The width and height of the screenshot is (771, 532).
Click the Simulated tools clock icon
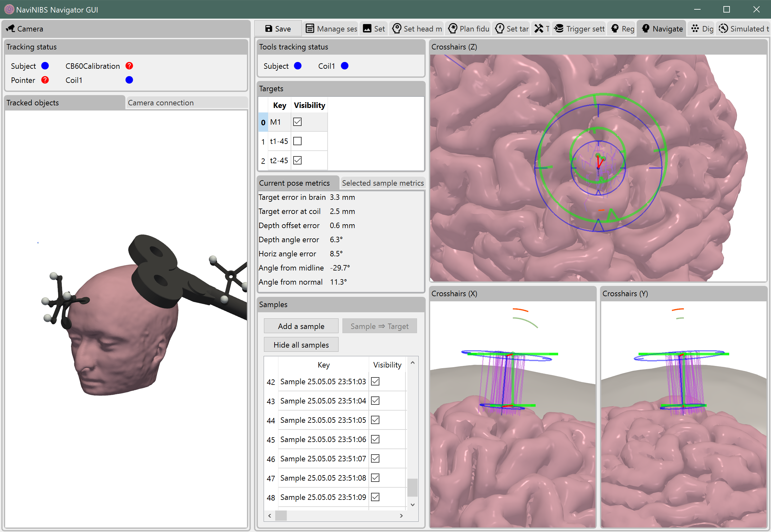coord(723,29)
